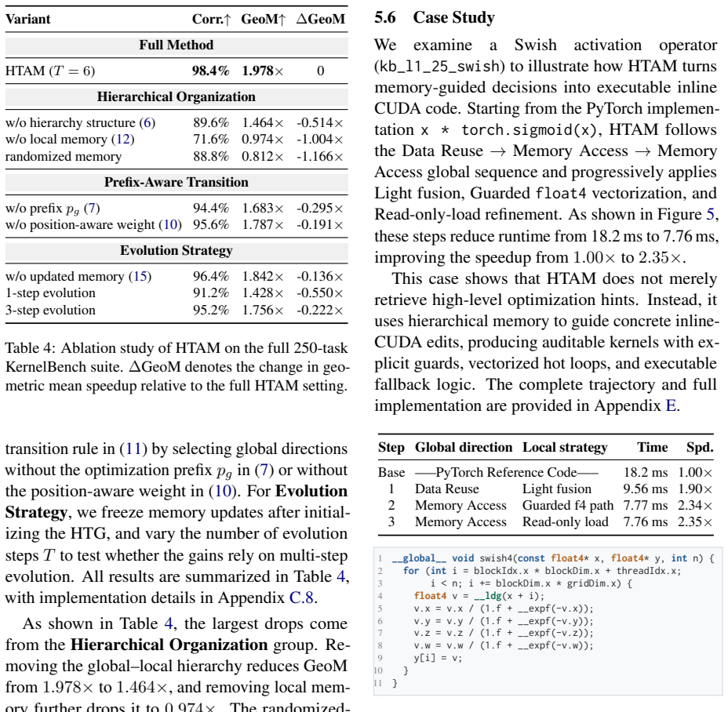Click Table 4 link after 'summarized in'
The height and width of the screenshot is (712, 728).
click(x=340, y=576)
